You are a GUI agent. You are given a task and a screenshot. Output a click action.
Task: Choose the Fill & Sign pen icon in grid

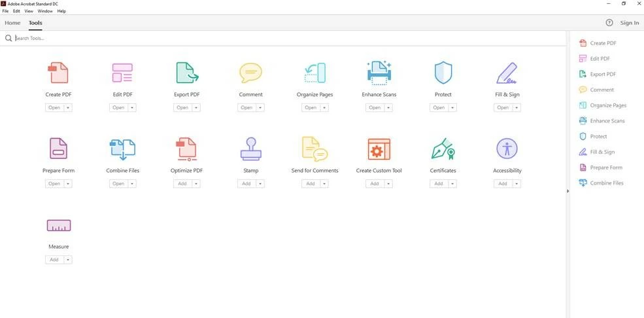pyautogui.click(x=507, y=73)
